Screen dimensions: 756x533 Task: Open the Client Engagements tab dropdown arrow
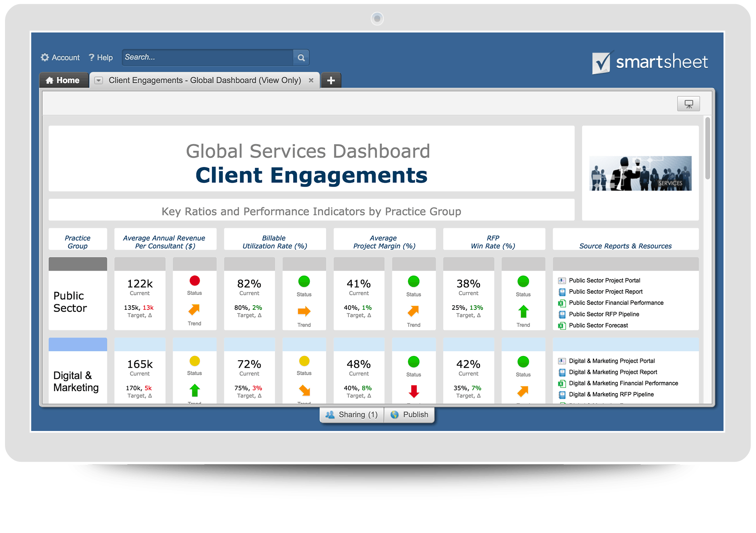pyautogui.click(x=99, y=80)
